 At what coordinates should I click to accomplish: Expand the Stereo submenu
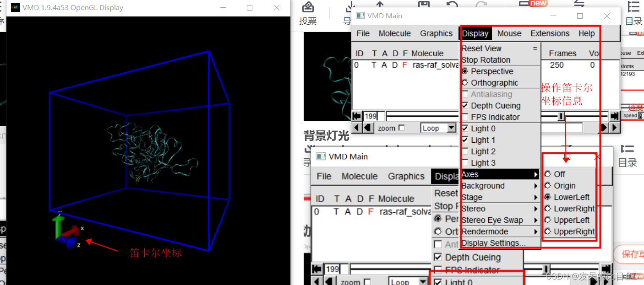coord(500,209)
